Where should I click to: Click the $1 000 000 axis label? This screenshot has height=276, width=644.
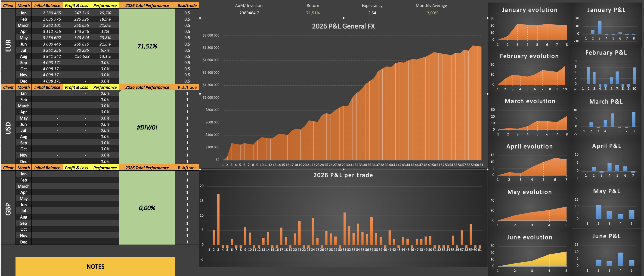point(211,97)
